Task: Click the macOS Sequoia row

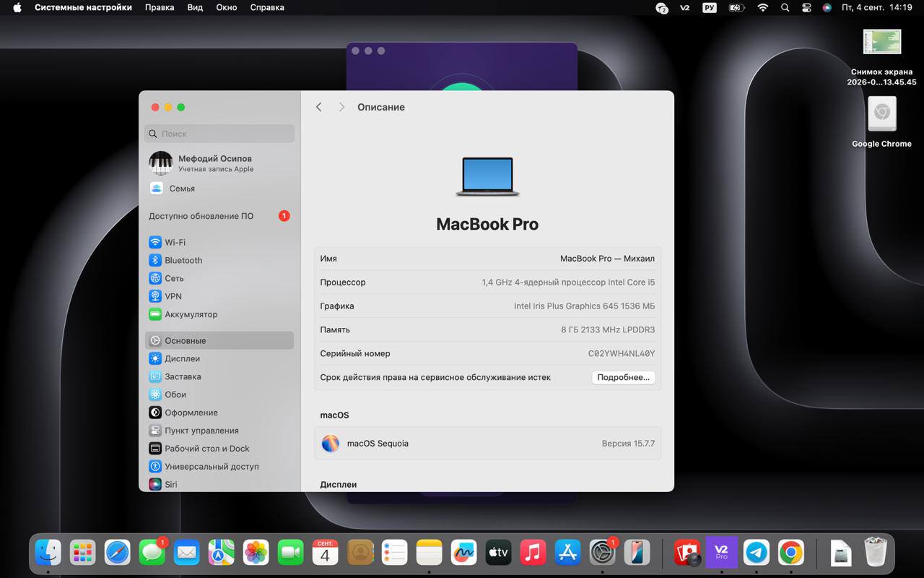Action: (x=487, y=444)
